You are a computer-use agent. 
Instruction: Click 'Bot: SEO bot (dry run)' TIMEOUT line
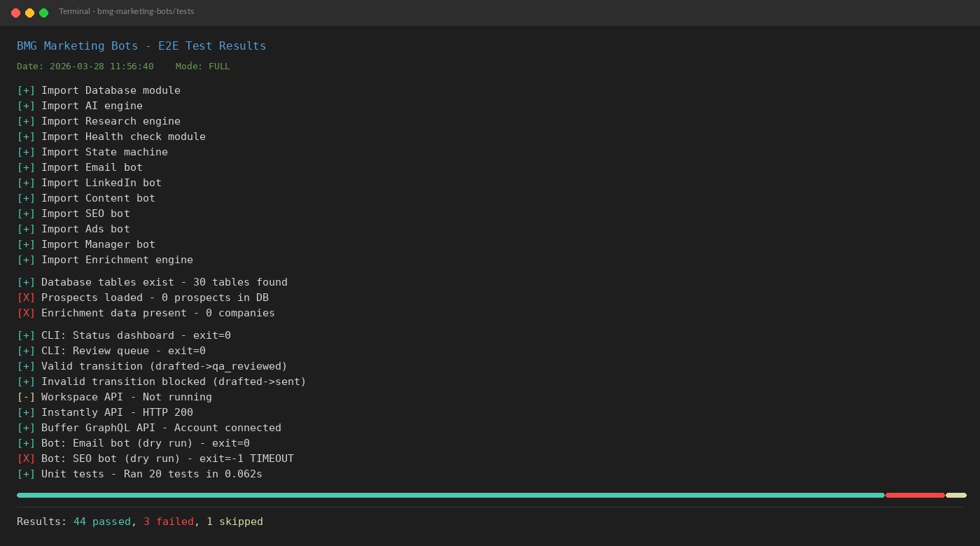click(155, 458)
